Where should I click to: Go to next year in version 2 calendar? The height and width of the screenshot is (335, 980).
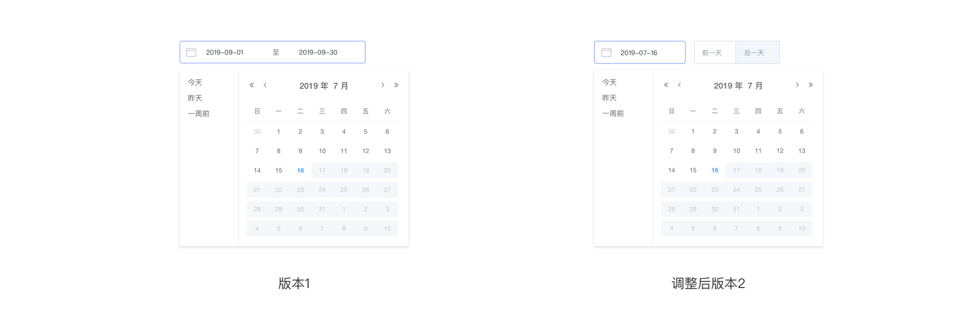click(x=811, y=85)
